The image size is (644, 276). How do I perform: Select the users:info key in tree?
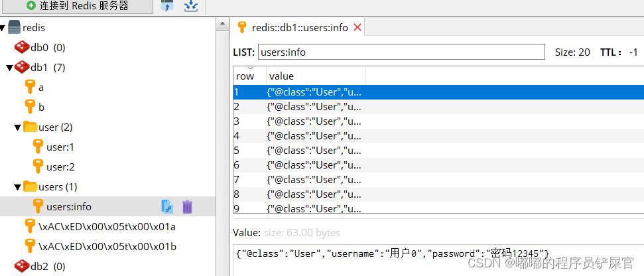pos(68,206)
